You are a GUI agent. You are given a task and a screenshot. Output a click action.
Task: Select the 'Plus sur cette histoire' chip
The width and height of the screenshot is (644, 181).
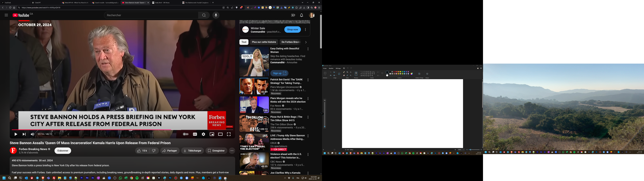click(264, 42)
